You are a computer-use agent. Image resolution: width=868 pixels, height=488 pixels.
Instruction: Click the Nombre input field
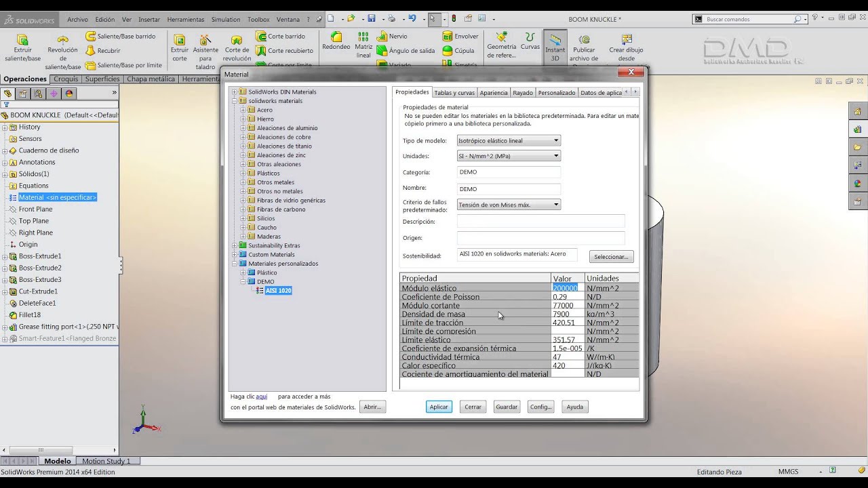click(509, 189)
